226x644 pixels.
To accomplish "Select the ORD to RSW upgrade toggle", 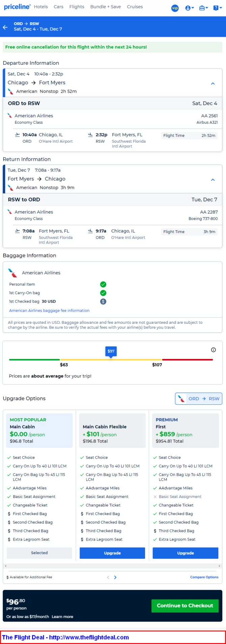I will [x=199, y=398].
